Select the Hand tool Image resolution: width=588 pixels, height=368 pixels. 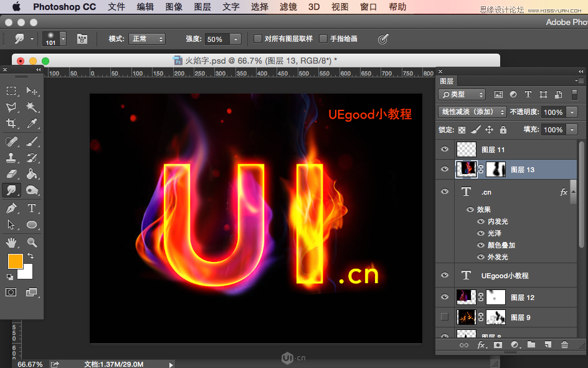pos(11,243)
